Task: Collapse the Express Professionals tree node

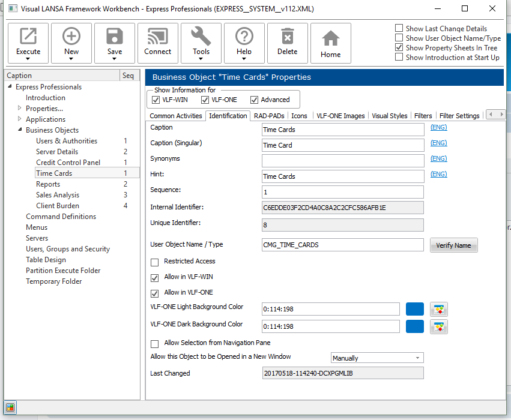Action: [10, 86]
